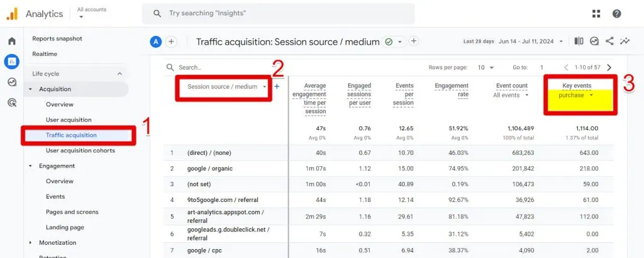
Task: Open Key events purchase dropdown
Action: (x=576, y=95)
